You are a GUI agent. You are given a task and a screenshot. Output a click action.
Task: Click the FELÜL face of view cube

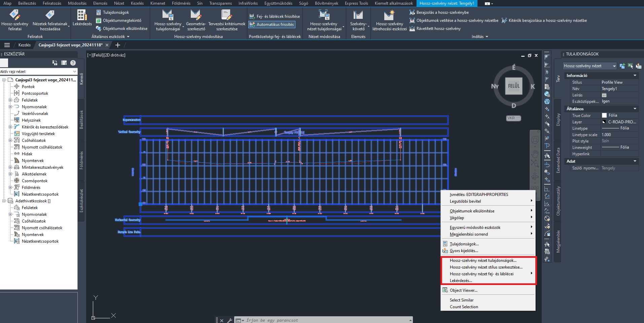(x=514, y=86)
